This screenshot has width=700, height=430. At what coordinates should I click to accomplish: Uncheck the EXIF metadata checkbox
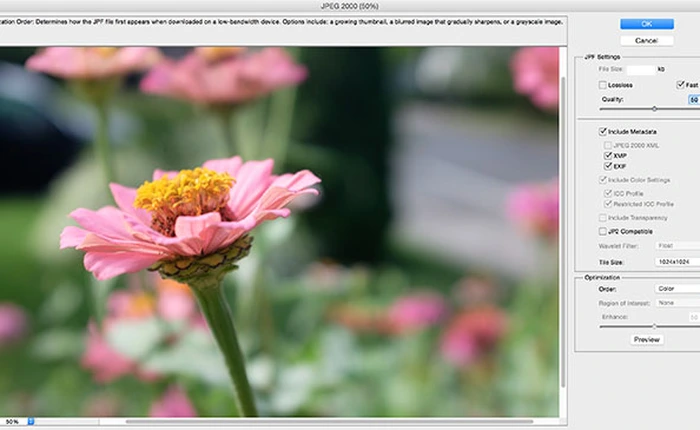click(x=608, y=166)
